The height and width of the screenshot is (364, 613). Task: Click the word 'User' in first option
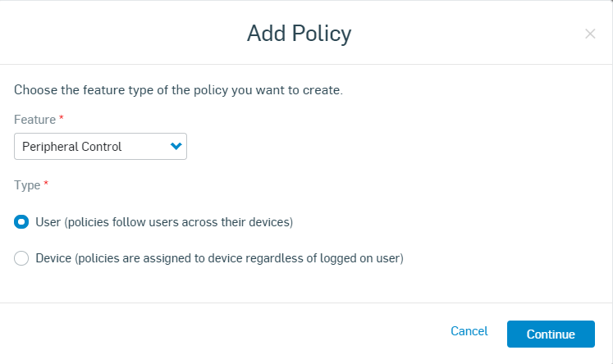tap(48, 222)
